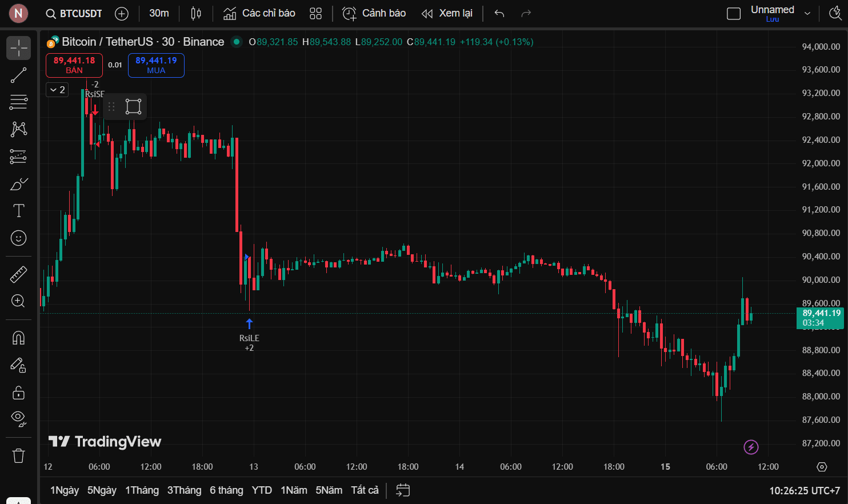
Task: Click the Bitcoin / TetherUS symbol title
Action: (143, 42)
